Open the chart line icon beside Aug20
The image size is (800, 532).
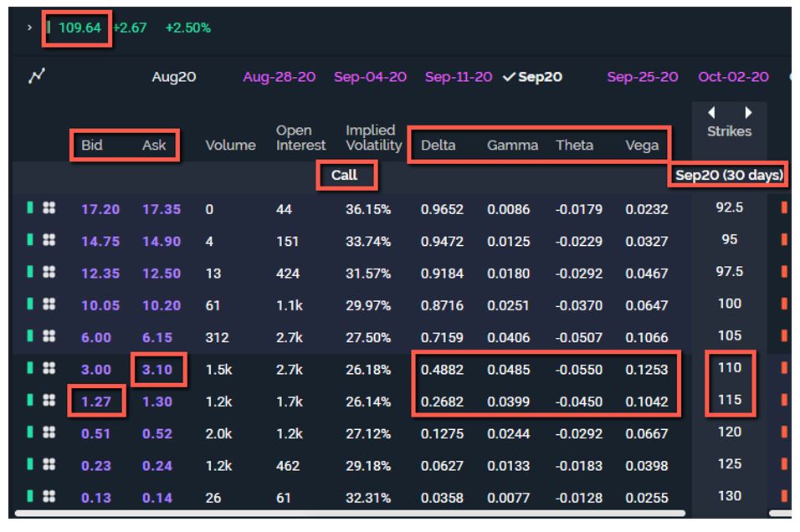[x=36, y=76]
